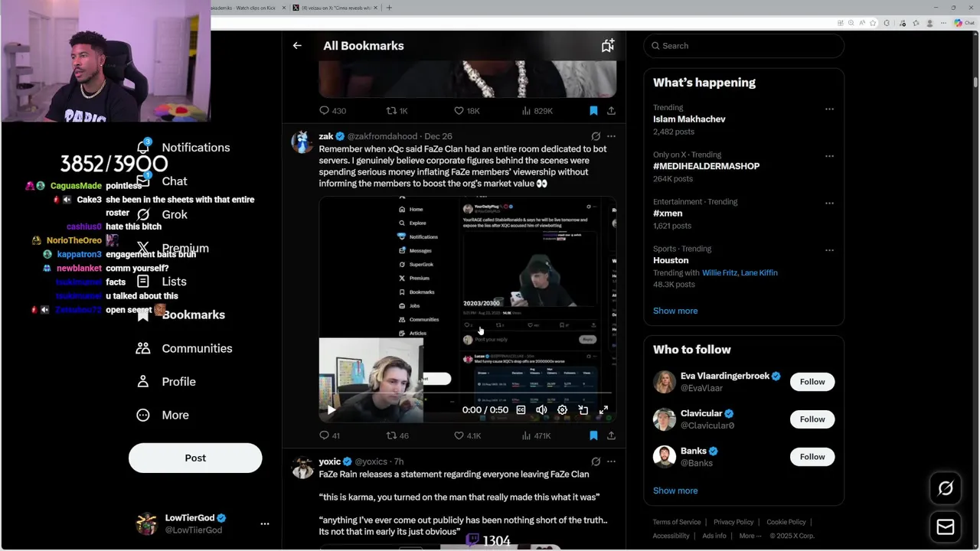Toggle picture-in-picture for the video

pyautogui.click(x=583, y=410)
